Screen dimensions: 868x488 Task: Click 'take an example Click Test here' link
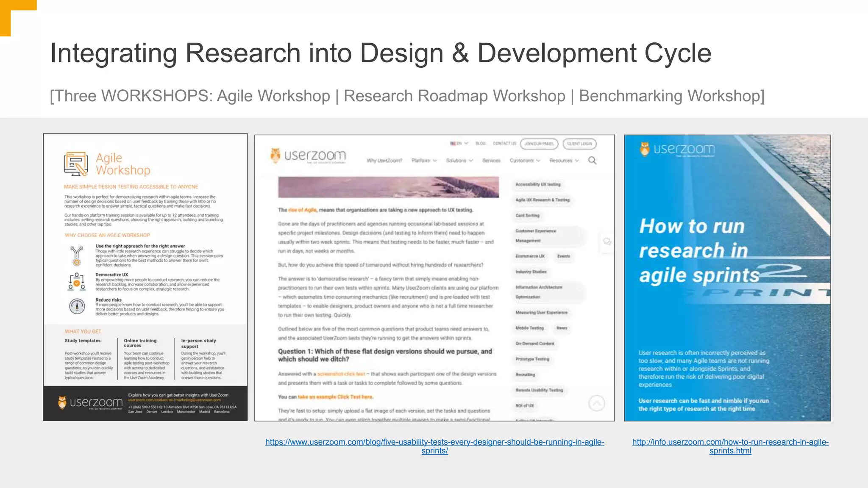coord(335,397)
